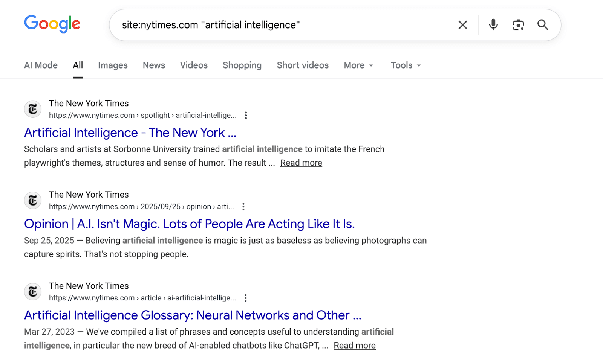Viewport: 603px width, 364px height.
Task: Click the New York Times favicon on Opinion result
Action: [32, 200]
